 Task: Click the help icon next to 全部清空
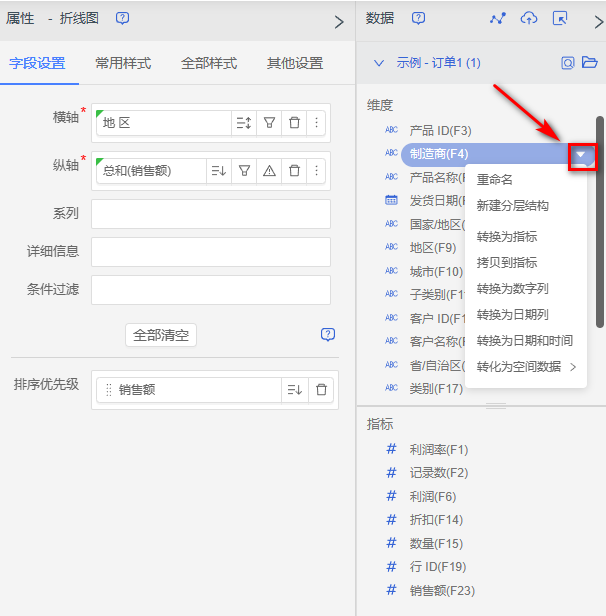tap(328, 335)
